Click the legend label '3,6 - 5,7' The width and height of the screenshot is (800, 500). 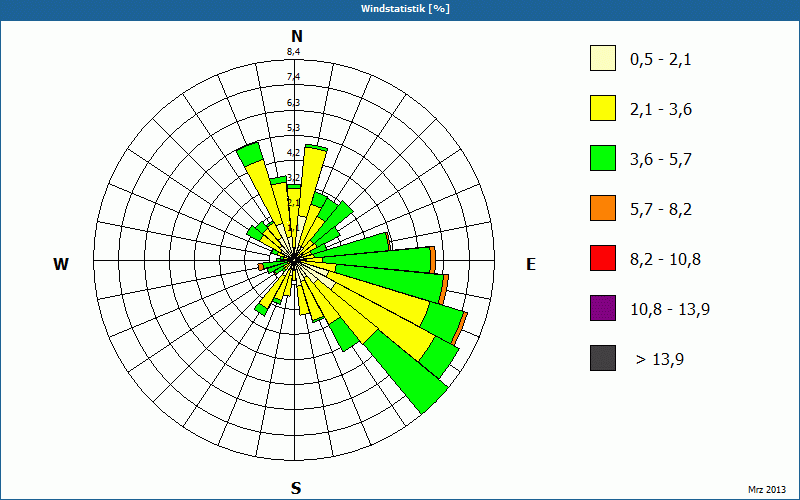661,160
